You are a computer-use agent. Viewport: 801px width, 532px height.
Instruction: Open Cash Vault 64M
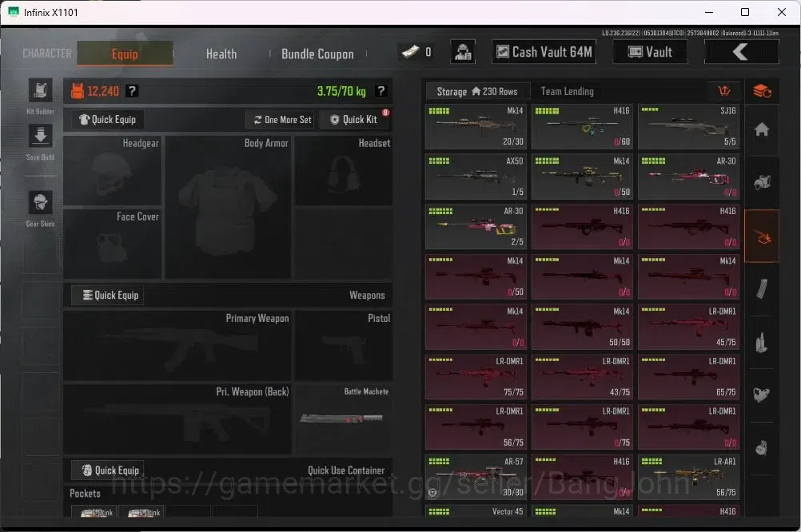point(544,52)
